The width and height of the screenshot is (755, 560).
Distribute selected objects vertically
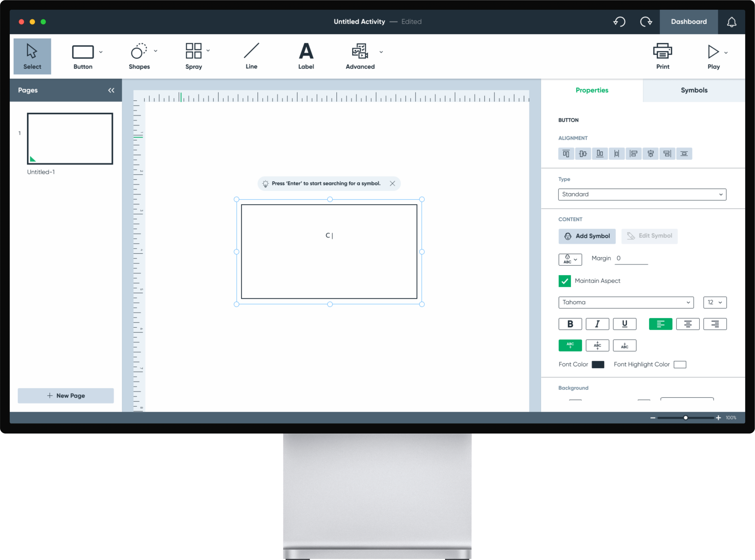click(x=684, y=154)
